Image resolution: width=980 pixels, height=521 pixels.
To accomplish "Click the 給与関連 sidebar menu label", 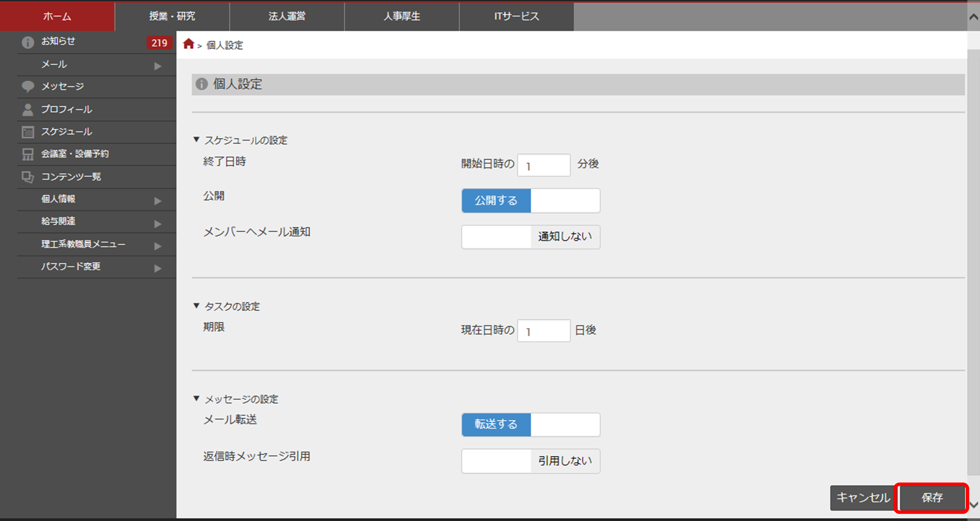I will coord(58,221).
